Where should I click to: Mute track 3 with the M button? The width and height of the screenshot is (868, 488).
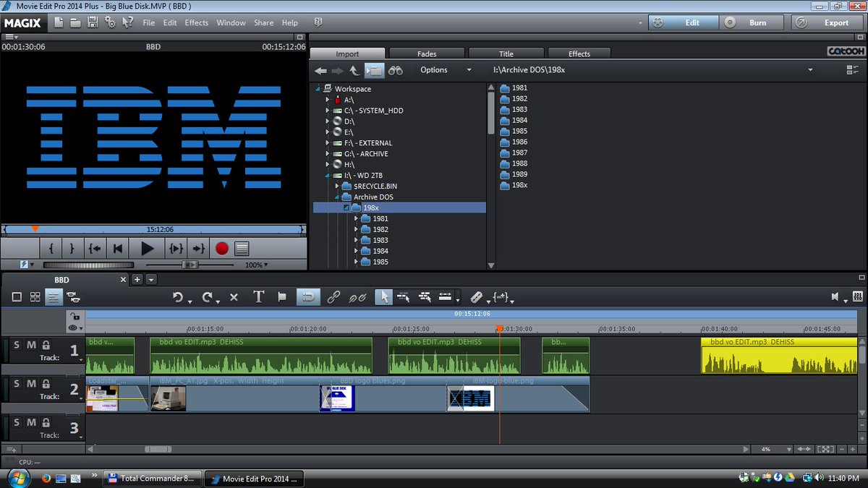pyautogui.click(x=31, y=422)
